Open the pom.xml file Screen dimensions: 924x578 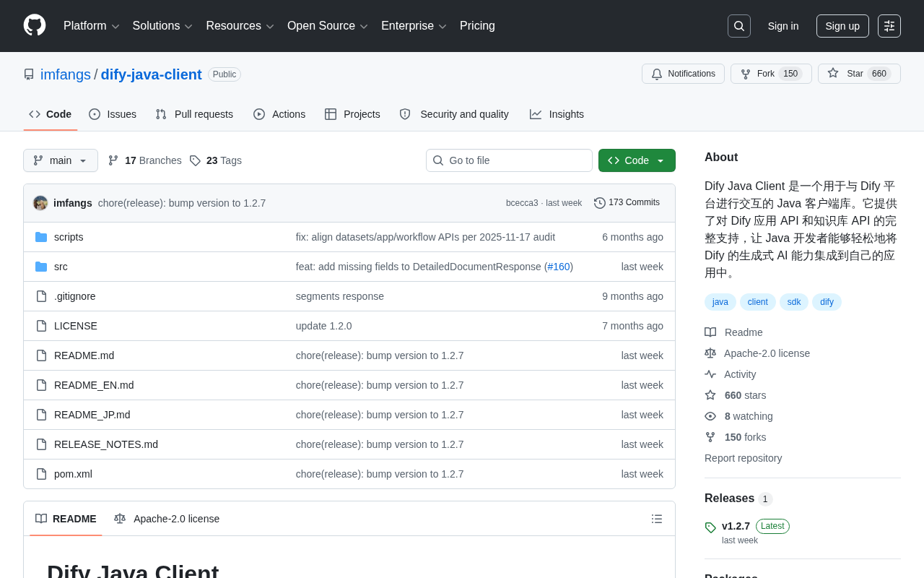73,474
